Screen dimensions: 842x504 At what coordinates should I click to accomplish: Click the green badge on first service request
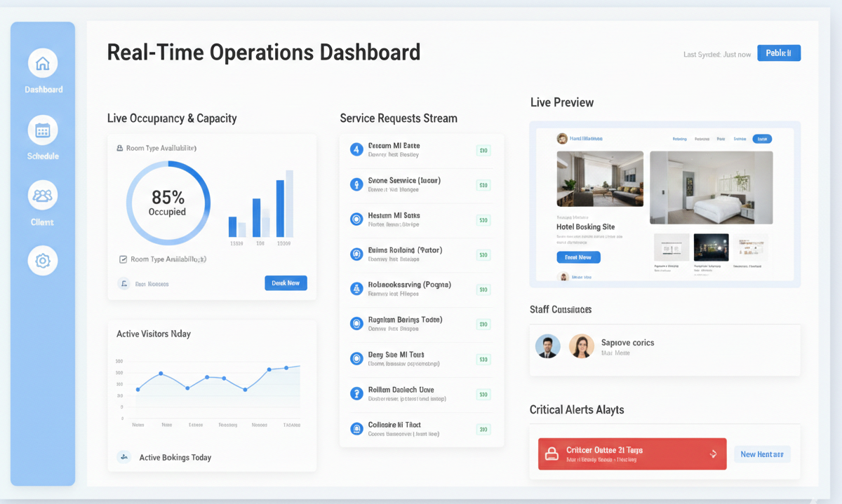pyautogui.click(x=483, y=150)
